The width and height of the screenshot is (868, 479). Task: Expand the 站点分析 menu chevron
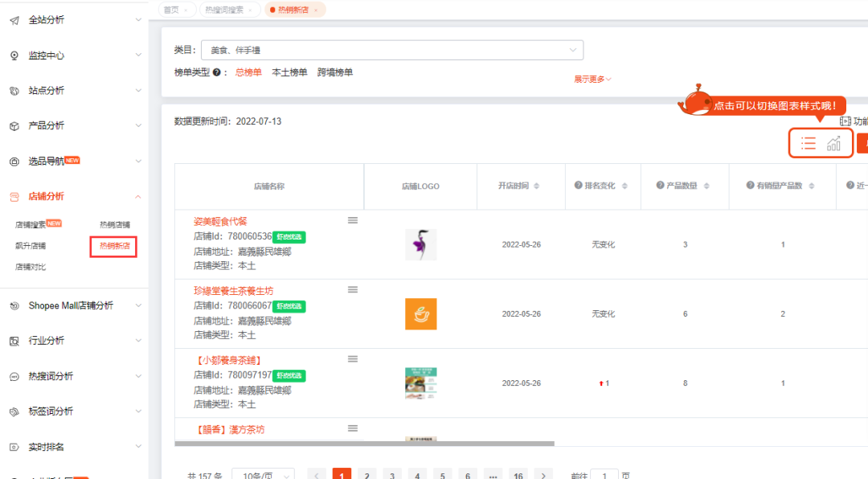click(138, 91)
